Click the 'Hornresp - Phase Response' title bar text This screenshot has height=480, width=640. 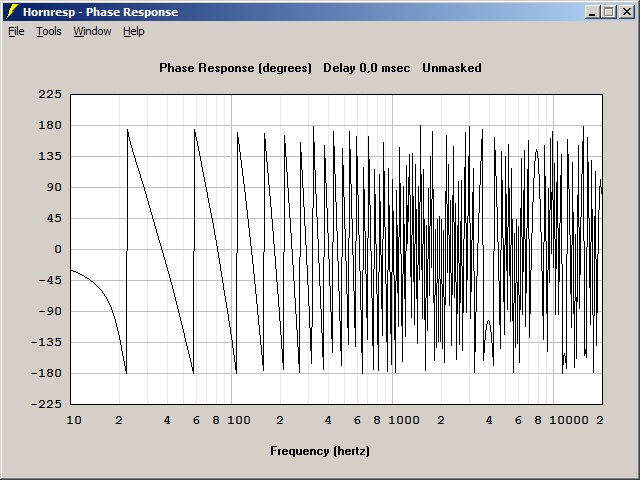pos(101,12)
